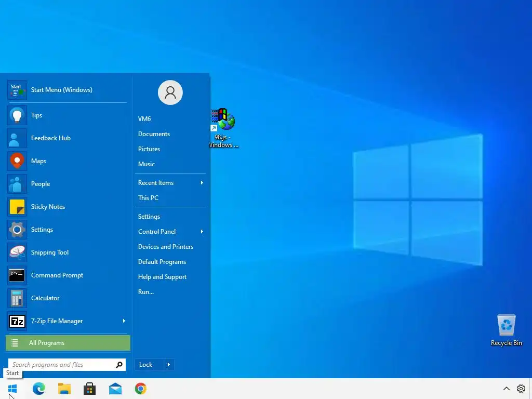Viewport: 532px width, 399px height.
Task: Expand the Recent Items submenu arrow
Action: [202, 183]
